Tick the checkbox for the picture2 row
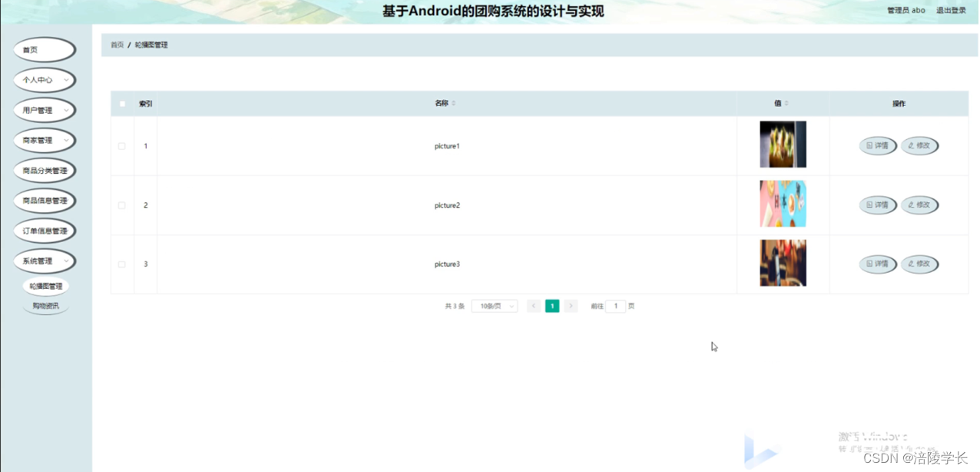The image size is (980, 472). (122, 205)
